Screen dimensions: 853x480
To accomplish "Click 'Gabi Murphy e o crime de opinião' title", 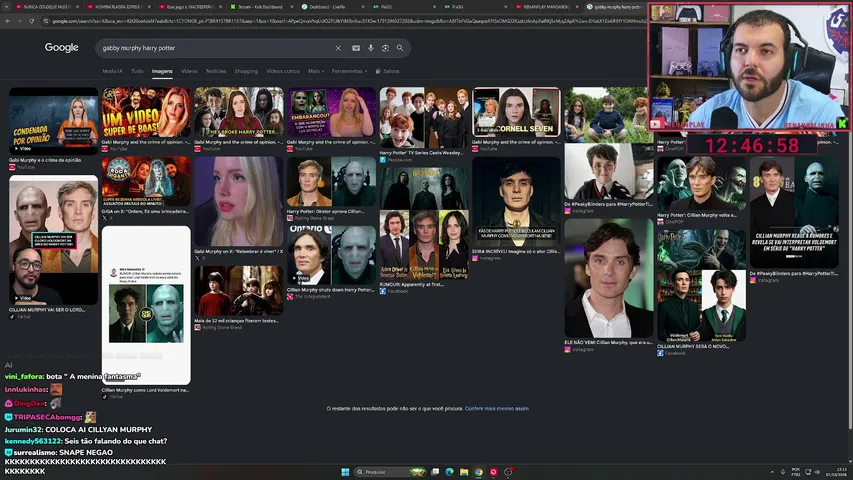I will (45, 160).
